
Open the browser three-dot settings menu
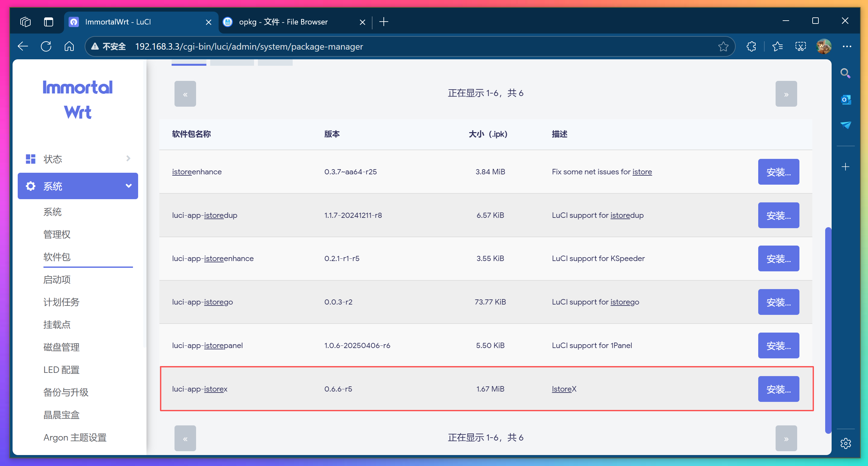[847, 46]
